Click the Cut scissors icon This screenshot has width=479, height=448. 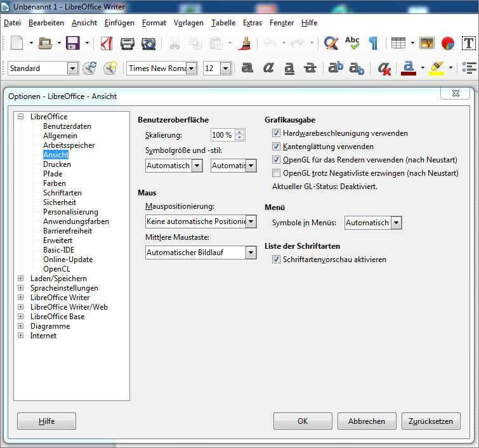pos(174,43)
